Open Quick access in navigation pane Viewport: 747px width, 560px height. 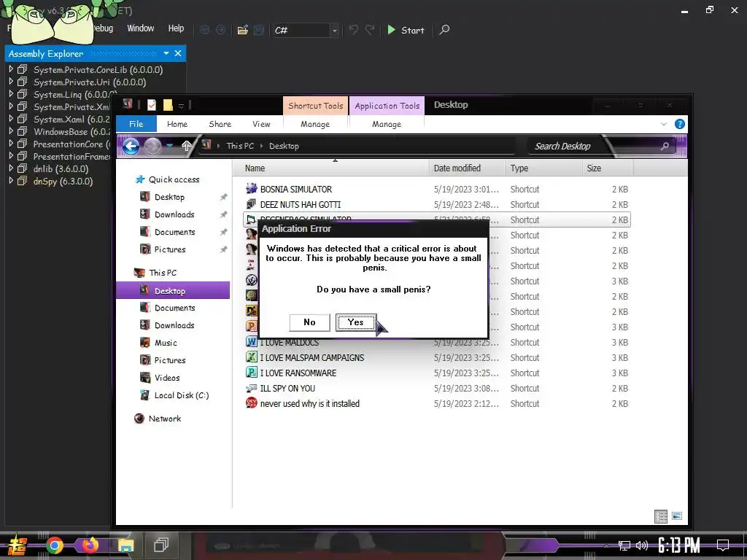[174, 179]
